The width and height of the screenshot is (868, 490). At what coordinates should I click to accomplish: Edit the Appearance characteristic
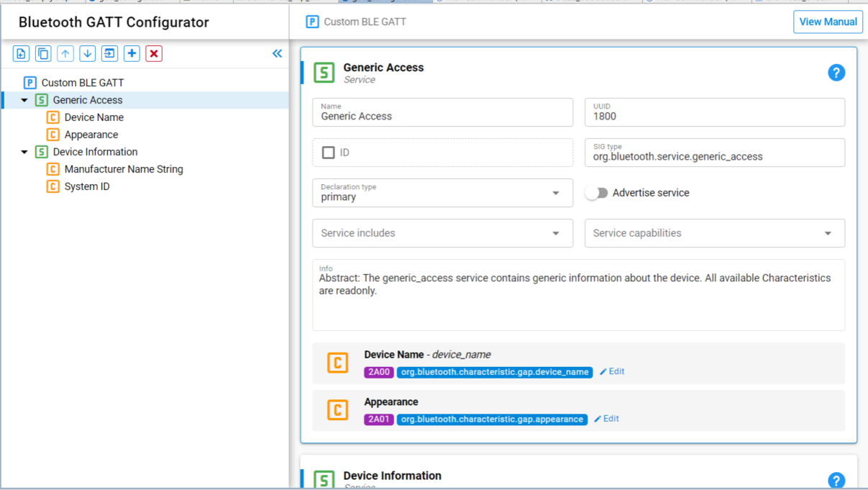606,418
